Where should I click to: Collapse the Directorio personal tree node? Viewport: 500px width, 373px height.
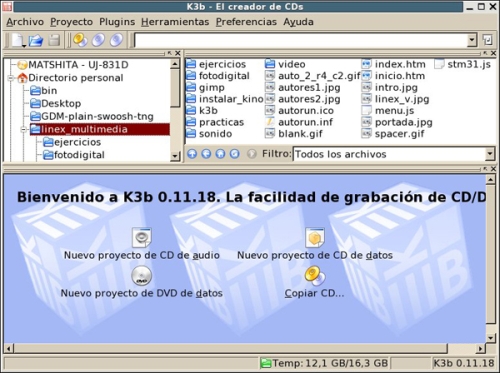11,78
